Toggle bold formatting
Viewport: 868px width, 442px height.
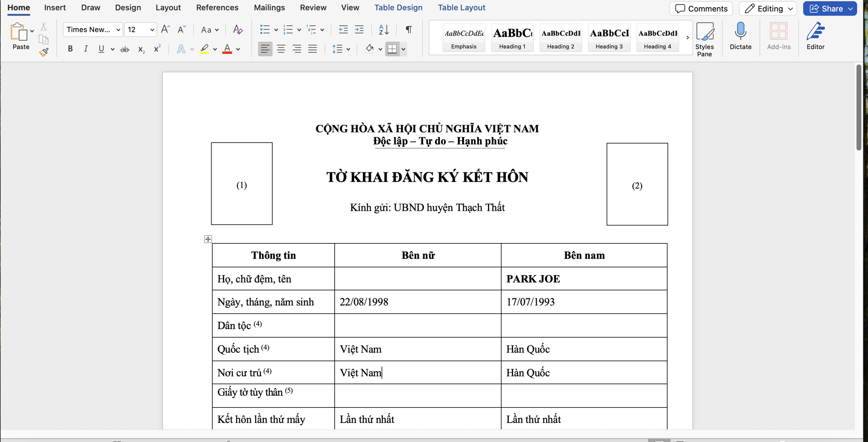70,49
